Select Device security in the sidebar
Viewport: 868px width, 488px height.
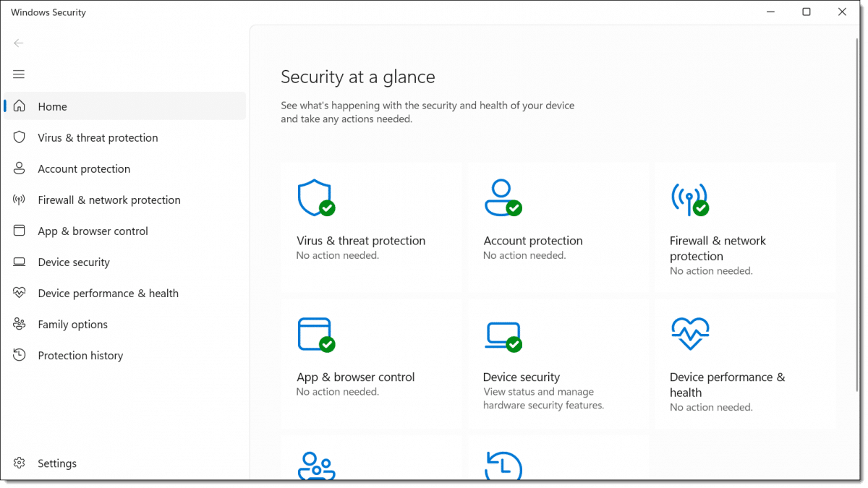(124, 262)
